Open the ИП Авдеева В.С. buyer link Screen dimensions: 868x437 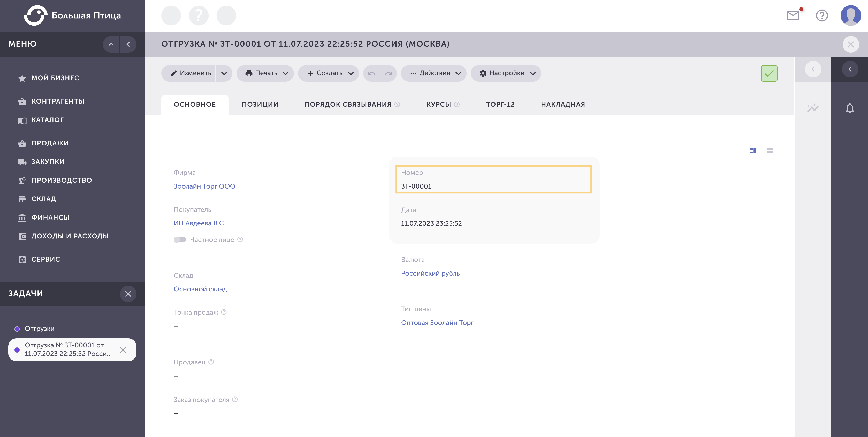click(x=200, y=223)
